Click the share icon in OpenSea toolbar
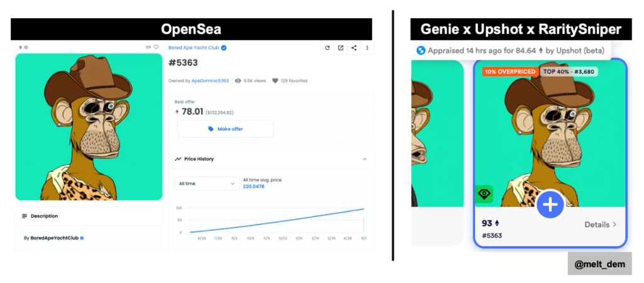Viewport: 644px width, 283px height. click(x=354, y=48)
